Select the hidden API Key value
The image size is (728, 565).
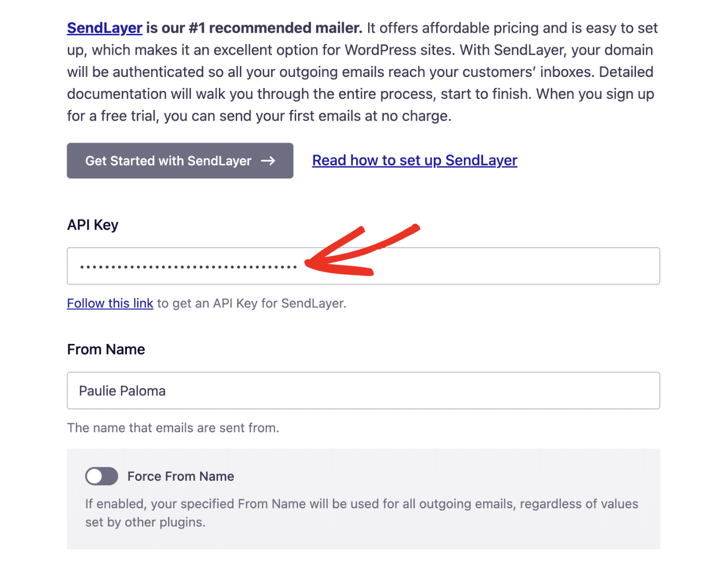point(187,266)
